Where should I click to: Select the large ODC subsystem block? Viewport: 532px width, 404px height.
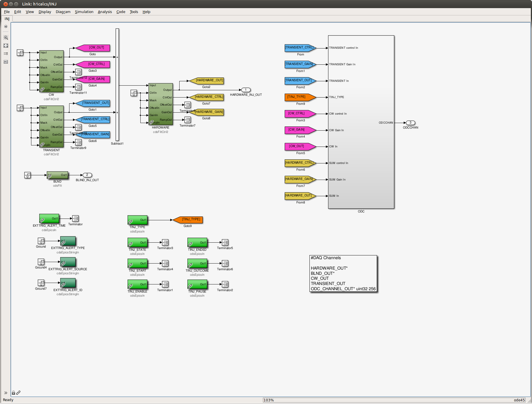point(361,122)
